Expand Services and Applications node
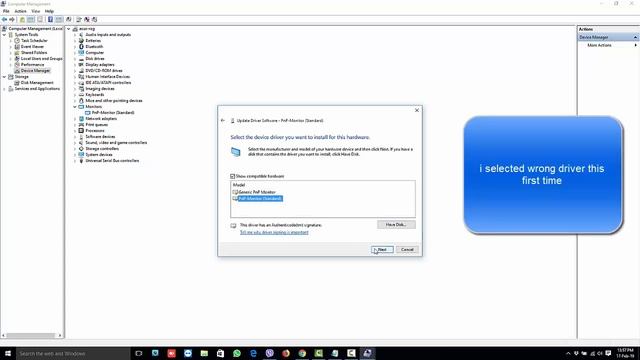The height and width of the screenshot is (360, 640). [4, 89]
